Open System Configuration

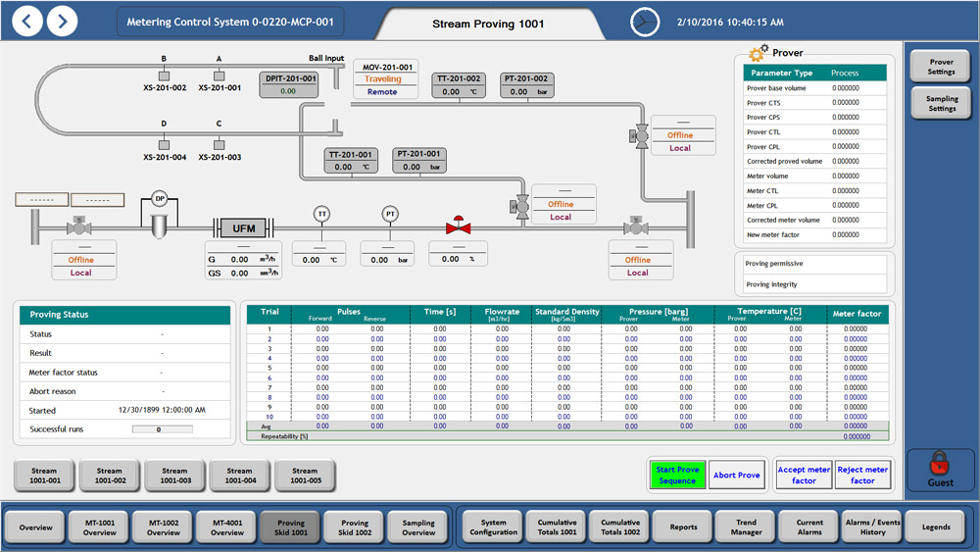(493, 527)
